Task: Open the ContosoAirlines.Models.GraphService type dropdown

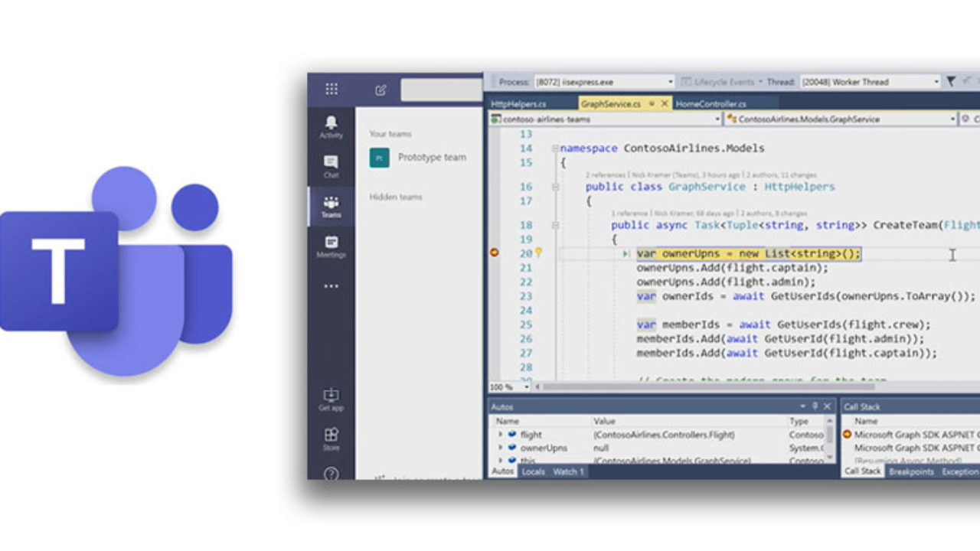Action: (x=841, y=119)
